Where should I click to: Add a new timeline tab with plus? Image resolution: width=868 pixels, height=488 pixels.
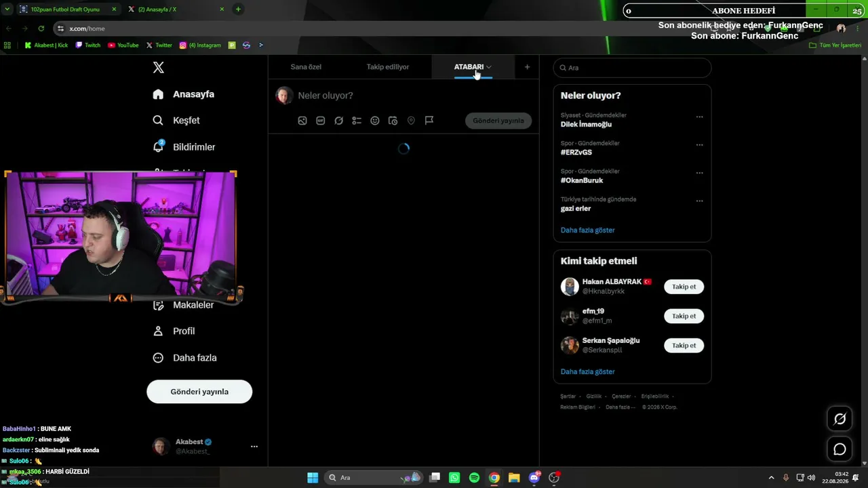[x=527, y=67]
